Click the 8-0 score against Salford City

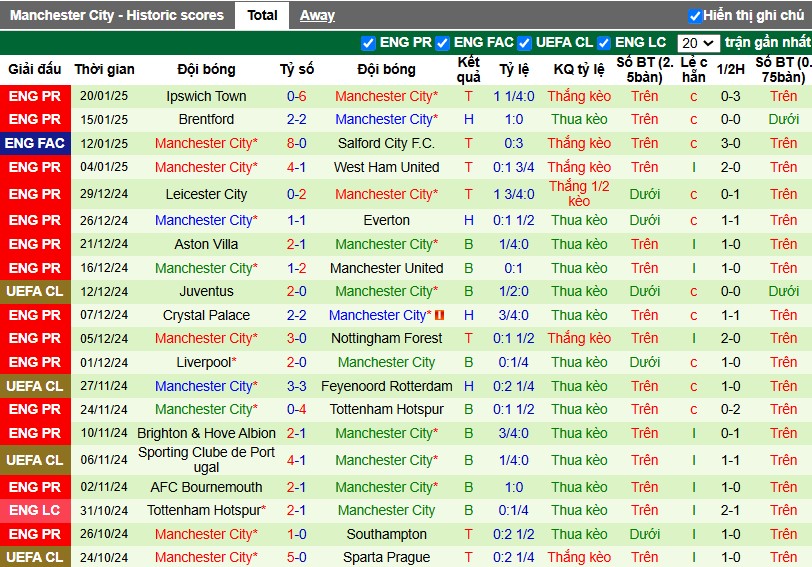click(297, 143)
